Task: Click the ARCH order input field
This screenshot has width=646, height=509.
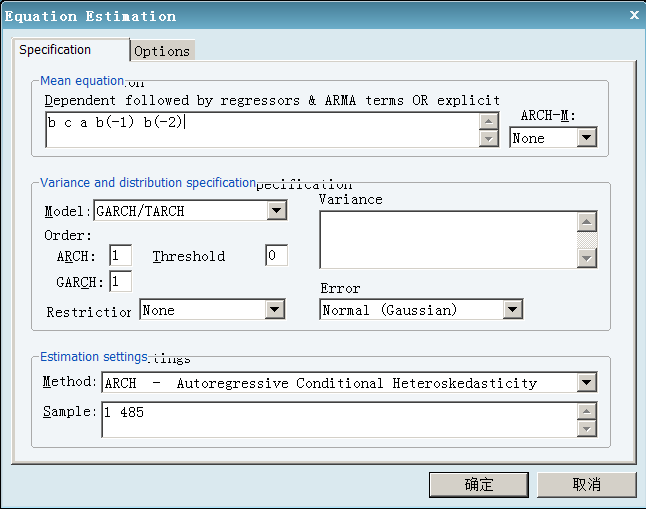Action: (121, 256)
